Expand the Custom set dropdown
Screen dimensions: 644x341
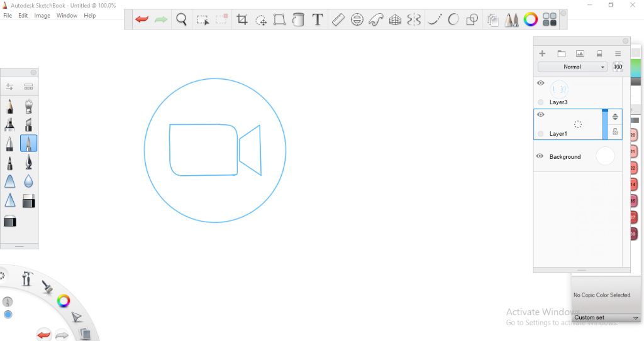click(x=606, y=318)
